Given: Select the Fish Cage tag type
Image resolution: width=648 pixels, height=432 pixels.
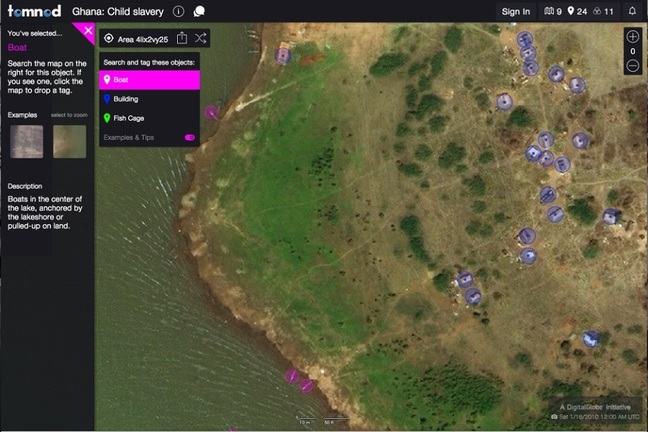Looking at the screenshot, I should [149, 118].
